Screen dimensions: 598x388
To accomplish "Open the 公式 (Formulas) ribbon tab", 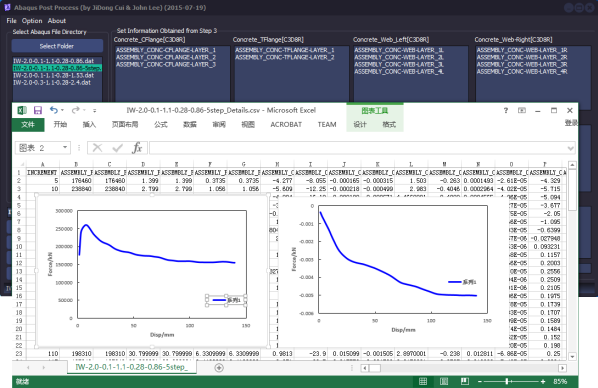I will click(161, 124).
